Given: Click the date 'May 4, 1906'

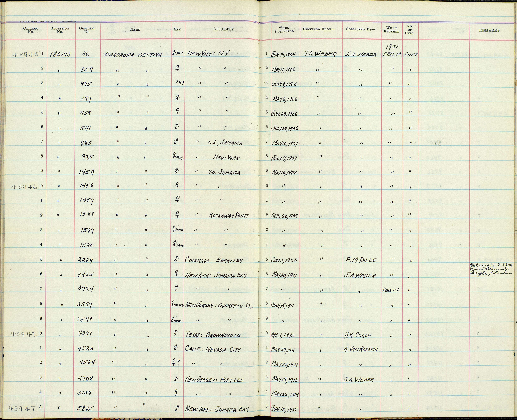Looking at the screenshot, I should tap(284, 69).
